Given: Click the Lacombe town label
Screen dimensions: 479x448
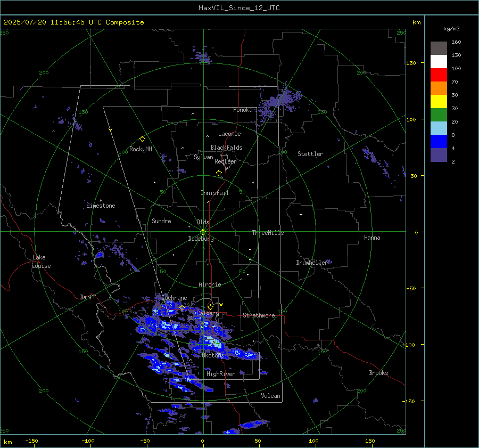Looking at the screenshot, I should coord(229,134).
